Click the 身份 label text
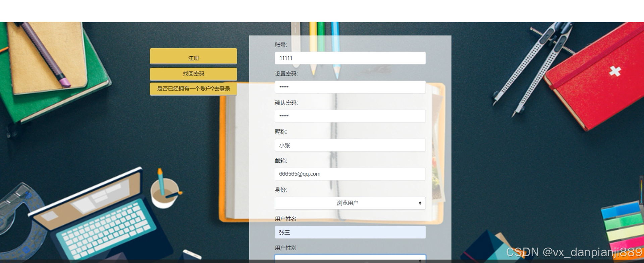This screenshot has height=263, width=644. tap(281, 190)
